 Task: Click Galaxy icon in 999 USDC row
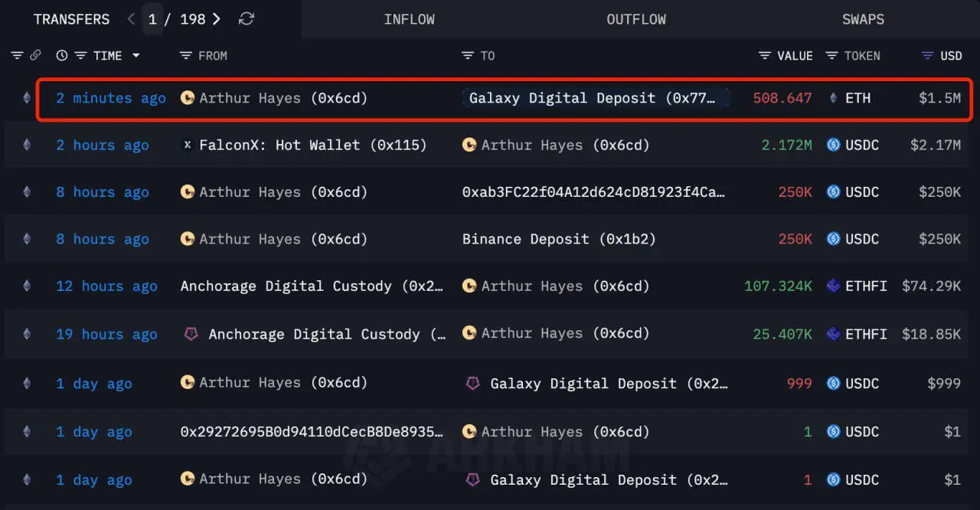click(x=473, y=383)
